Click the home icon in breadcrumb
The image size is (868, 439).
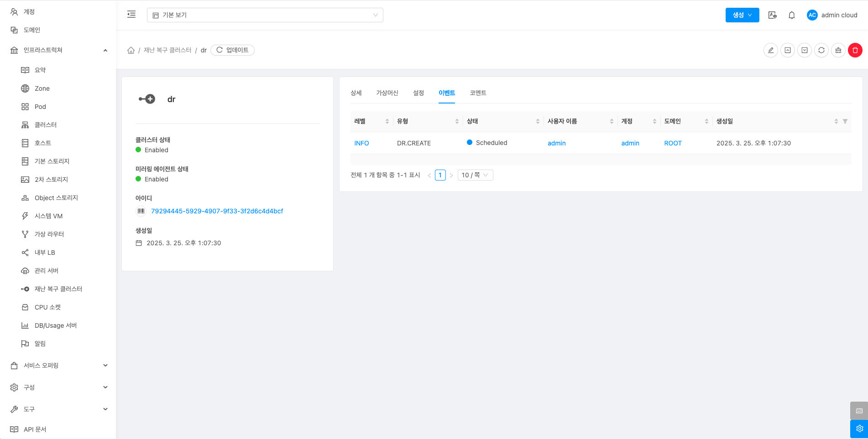(131, 50)
